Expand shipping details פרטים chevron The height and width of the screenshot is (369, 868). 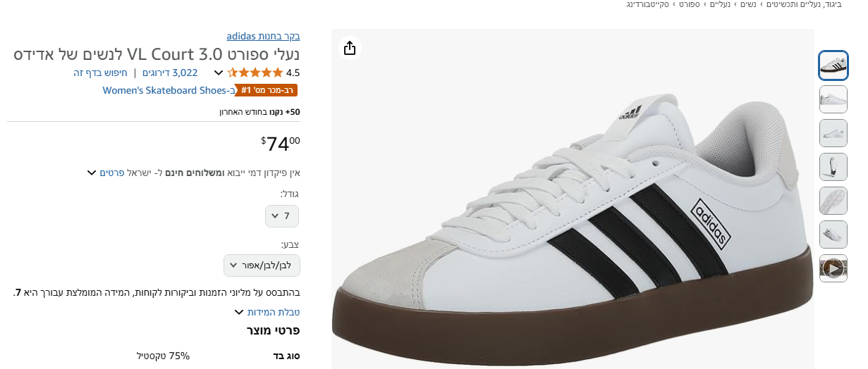click(x=92, y=173)
